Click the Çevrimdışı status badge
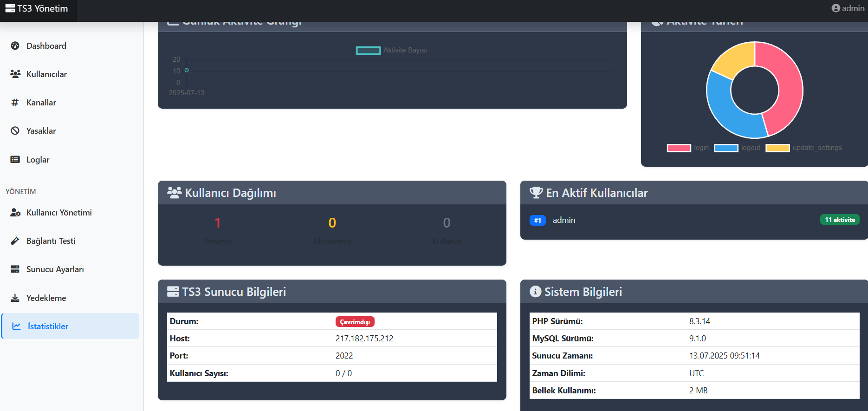This screenshot has width=868, height=411. click(x=355, y=321)
